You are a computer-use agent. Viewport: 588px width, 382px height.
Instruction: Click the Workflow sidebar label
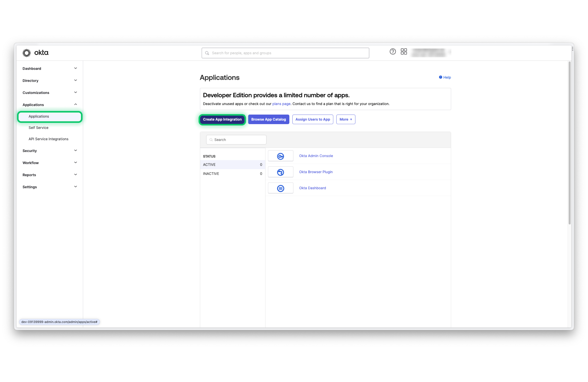[x=31, y=163]
